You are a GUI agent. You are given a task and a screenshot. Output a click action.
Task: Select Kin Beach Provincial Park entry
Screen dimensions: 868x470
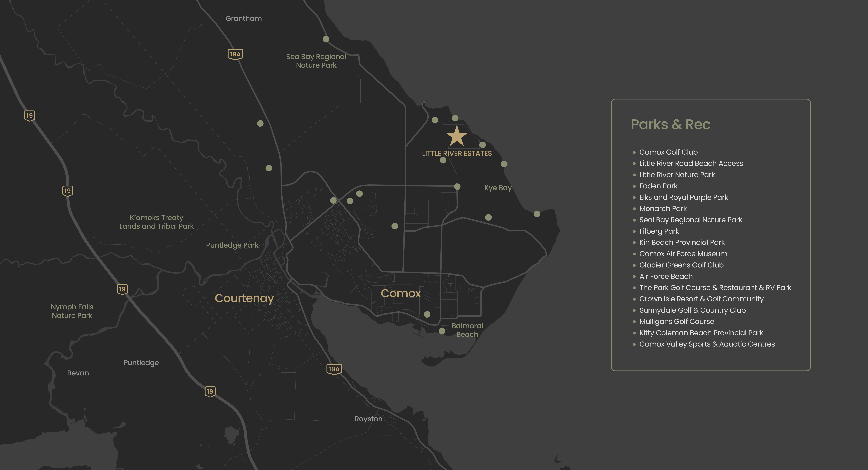(x=682, y=243)
